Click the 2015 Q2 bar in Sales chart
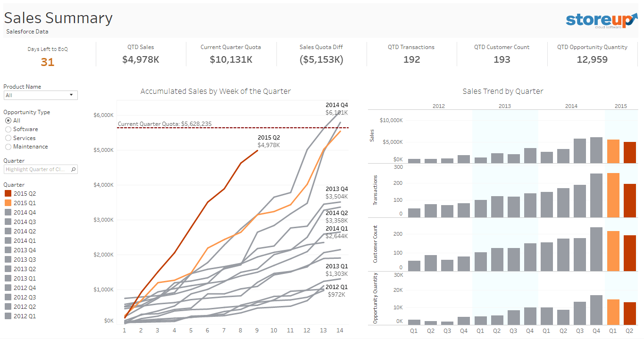This screenshot has height=339, width=644. click(630, 153)
